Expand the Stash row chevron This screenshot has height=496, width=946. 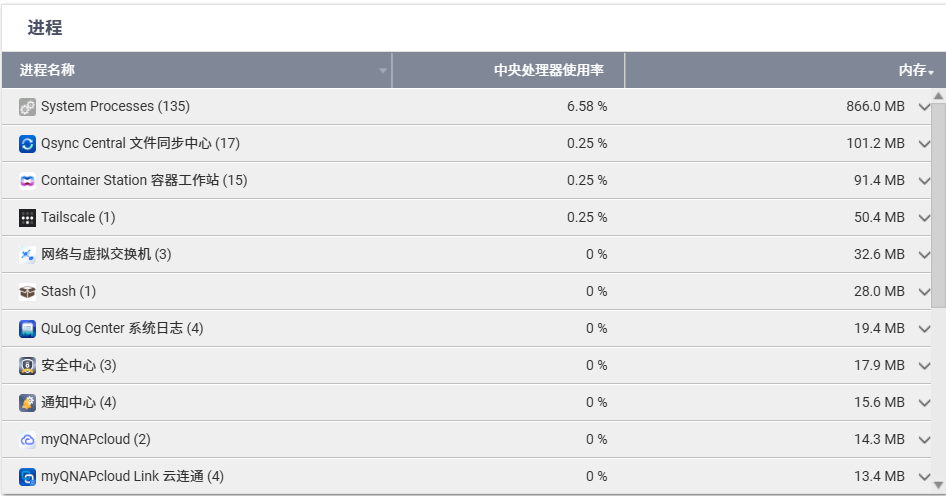924,292
